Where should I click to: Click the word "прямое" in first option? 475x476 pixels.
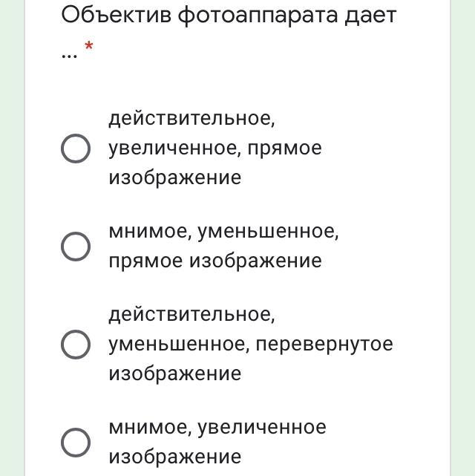coord(284,148)
